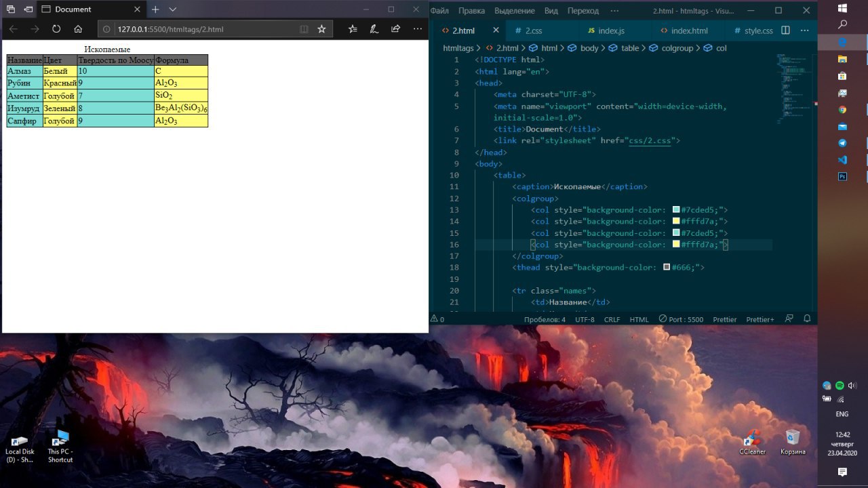Open a new tab in Edge

[x=155, y=9]
